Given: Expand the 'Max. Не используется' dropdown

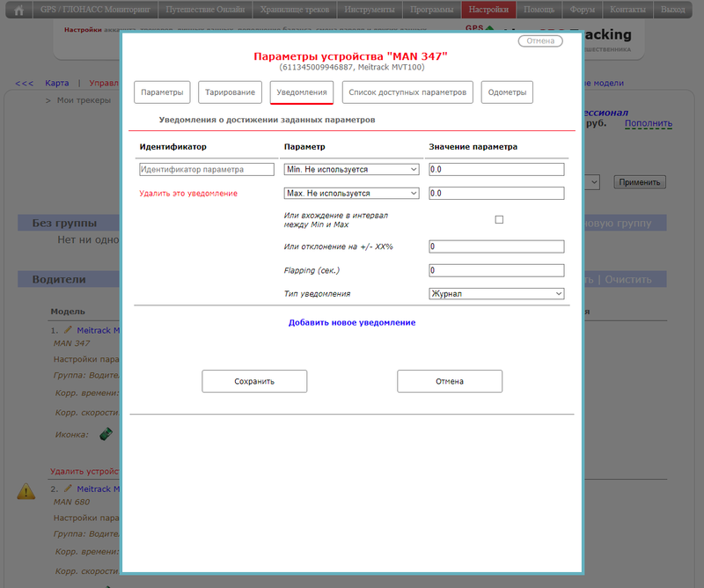Looking at the screenshot, I should pos(351,193).
